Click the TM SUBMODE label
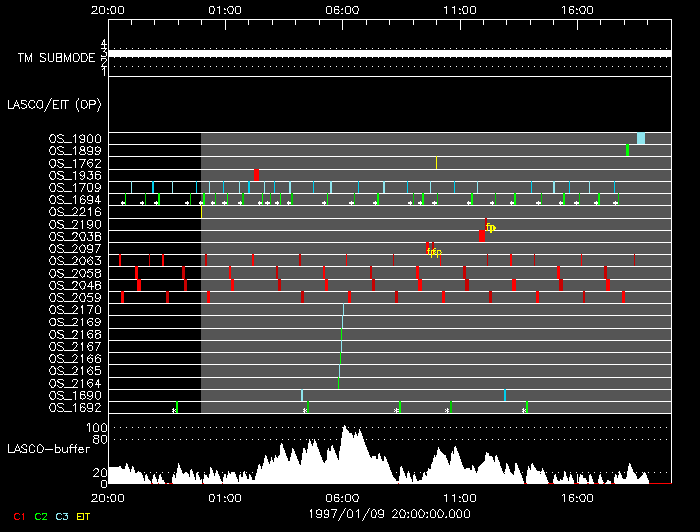Screen dimensions: 700x532 (56, 58)
